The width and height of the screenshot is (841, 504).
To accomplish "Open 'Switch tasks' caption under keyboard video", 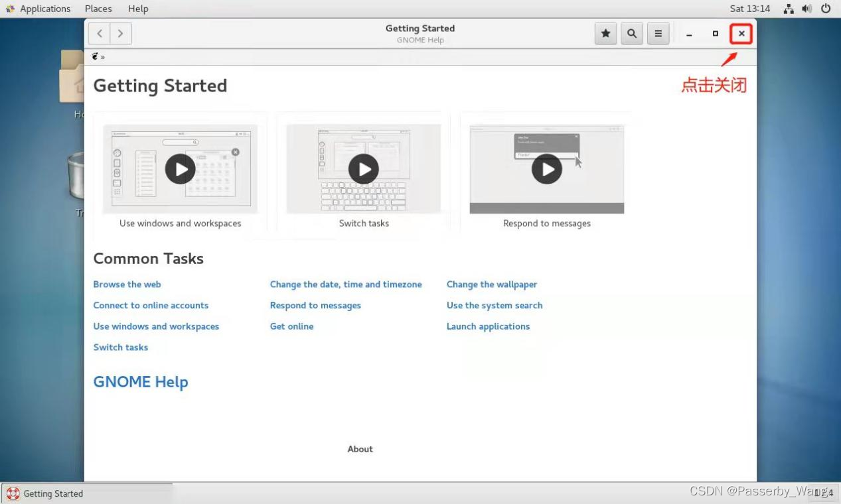I will click(364, 223).
